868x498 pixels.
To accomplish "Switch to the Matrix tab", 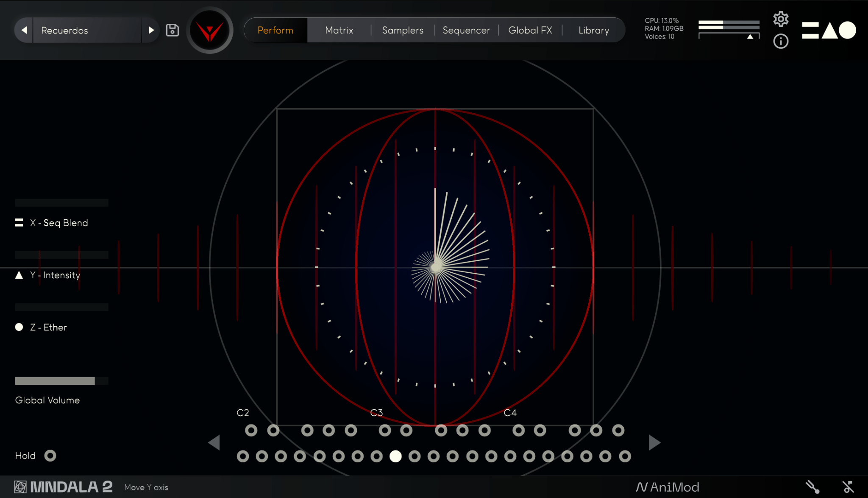I will click(339, 30).
